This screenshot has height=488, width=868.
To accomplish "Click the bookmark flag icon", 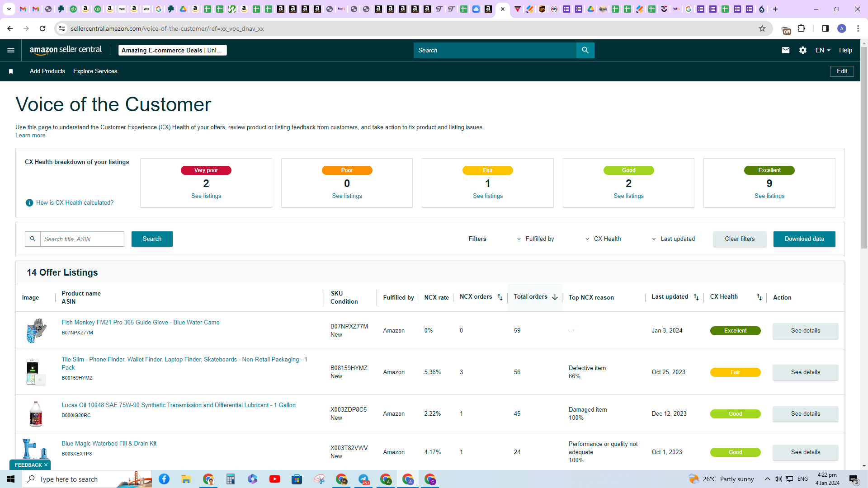I will tap(11, 71).
